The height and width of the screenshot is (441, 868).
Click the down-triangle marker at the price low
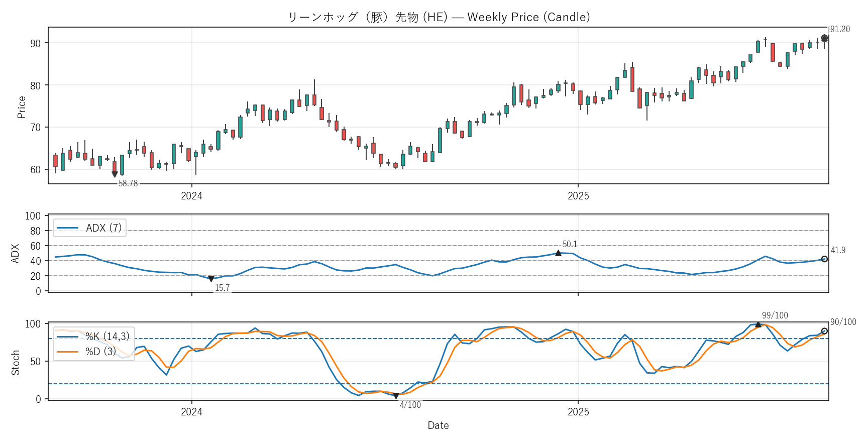[115, 175]
